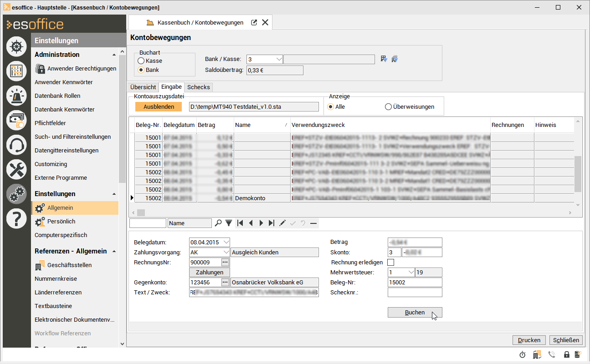Viewport: 590px width, 364px height.
Task: Click into the Schecknr. input field
Action: 415,293
